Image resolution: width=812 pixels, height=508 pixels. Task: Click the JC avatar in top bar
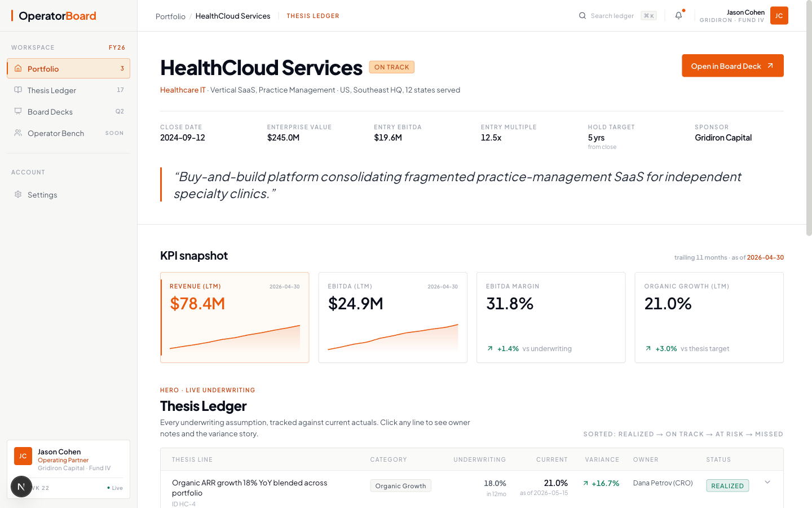tap(779, 16)
